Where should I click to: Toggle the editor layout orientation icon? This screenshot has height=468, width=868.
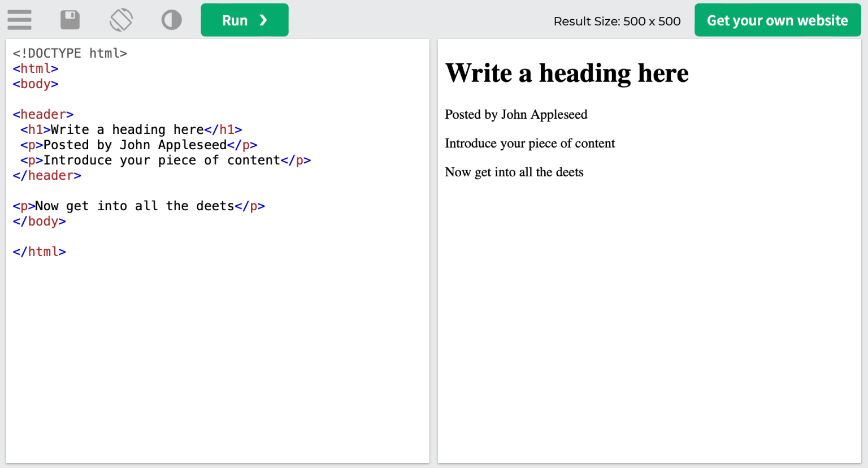[120, 20]
